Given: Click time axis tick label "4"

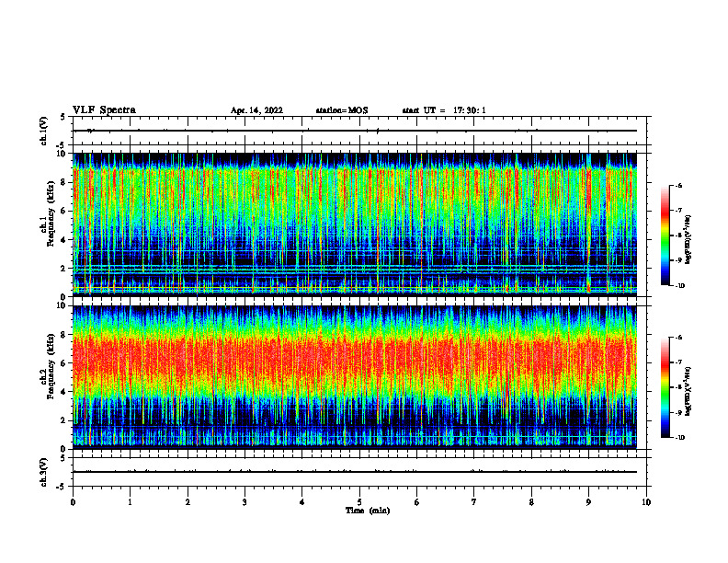Looking at the screenshot, I should click(302, 502).
